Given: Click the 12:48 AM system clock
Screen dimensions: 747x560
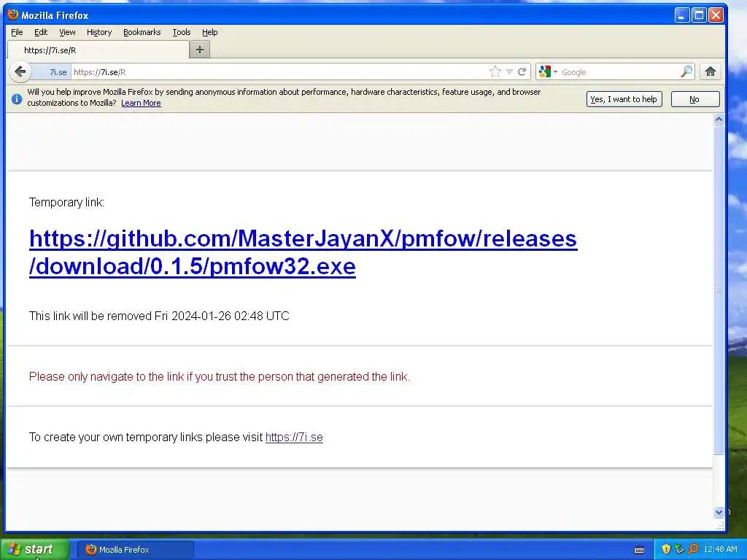Looking at the screenshot, I should click(720, 550).
